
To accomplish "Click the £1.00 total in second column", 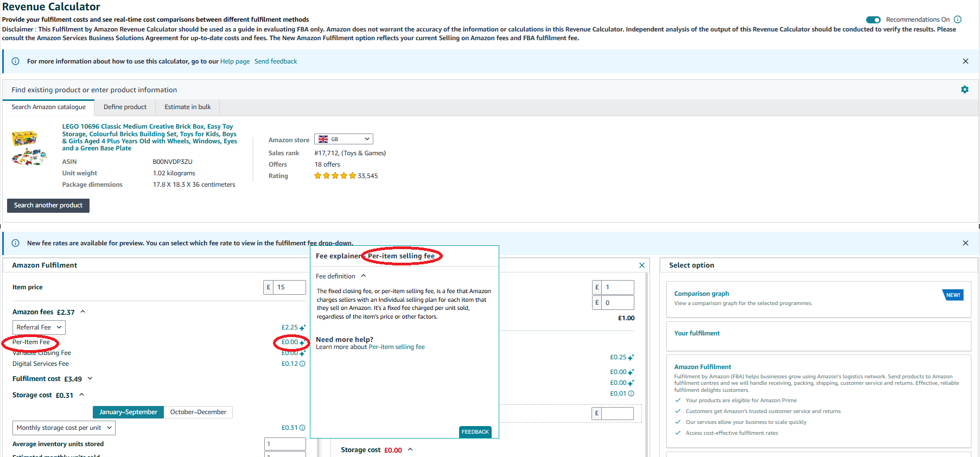I will click(x=626, y=318).
